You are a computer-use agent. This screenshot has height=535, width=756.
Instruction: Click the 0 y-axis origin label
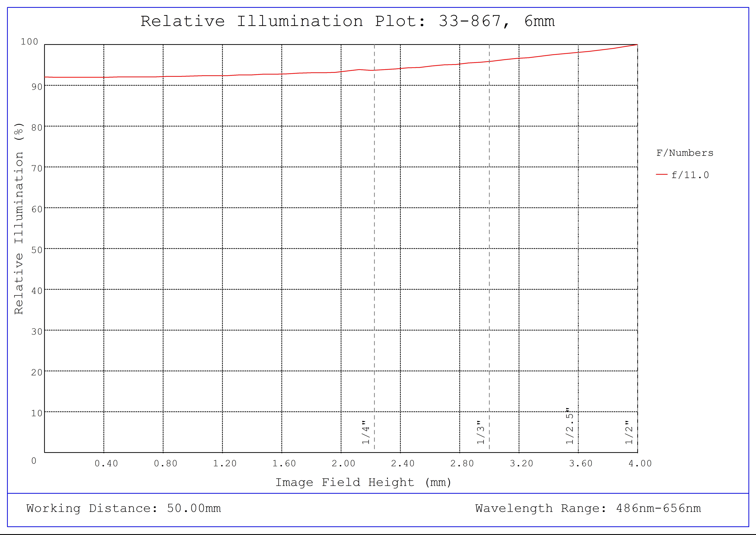[34, 461]
